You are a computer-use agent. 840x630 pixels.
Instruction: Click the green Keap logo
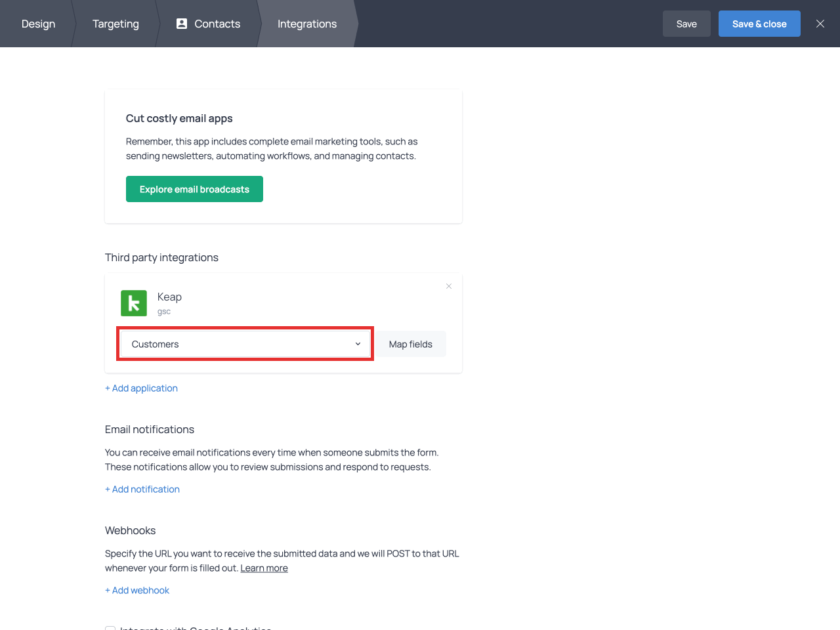click(134, 303)
